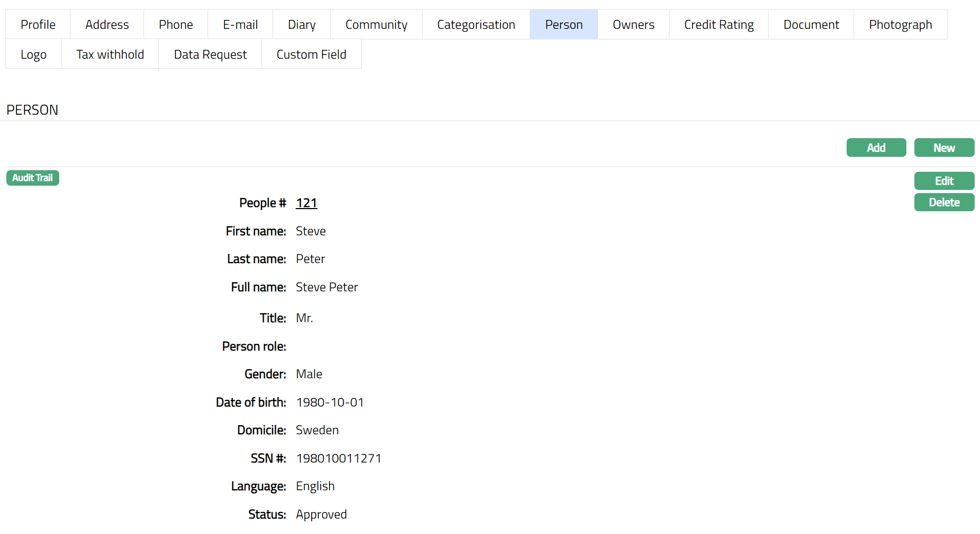Open the Diary tab
The height and width of the screenshot is (534, 980).
coord(301,25)
